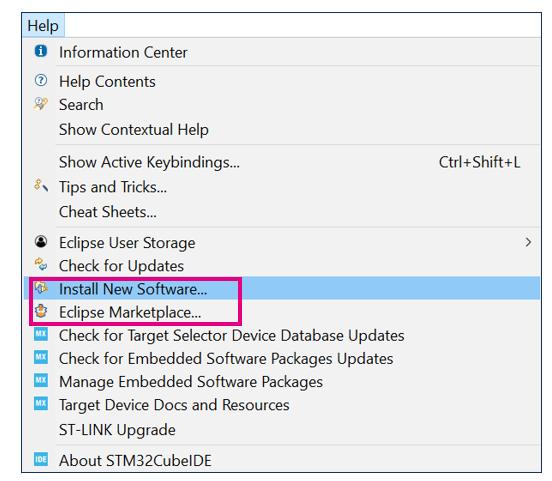
Task: Click the Eclipse Marketplace icon
Action: (x=41, y=311)
